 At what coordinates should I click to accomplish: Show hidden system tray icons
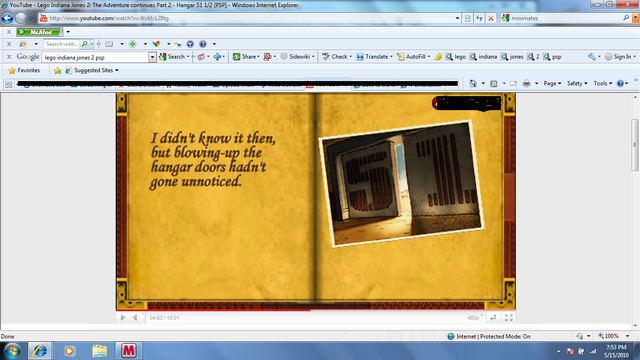[558, 351]
